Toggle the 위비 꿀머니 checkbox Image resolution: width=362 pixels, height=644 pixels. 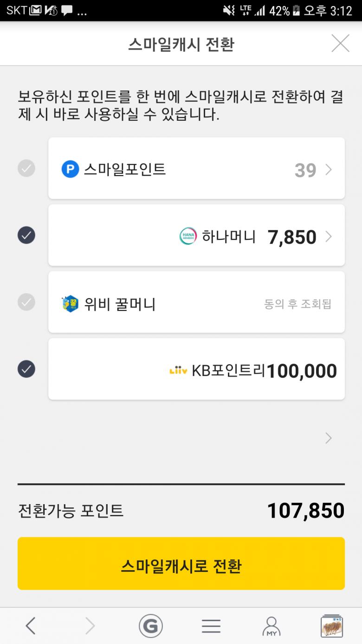(x=26, y=302)
